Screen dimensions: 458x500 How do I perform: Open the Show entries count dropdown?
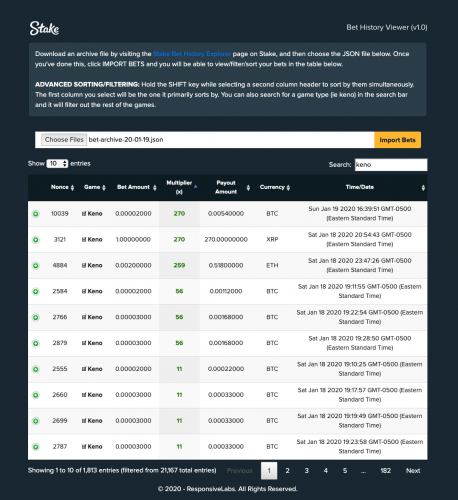tap(57, 164)
